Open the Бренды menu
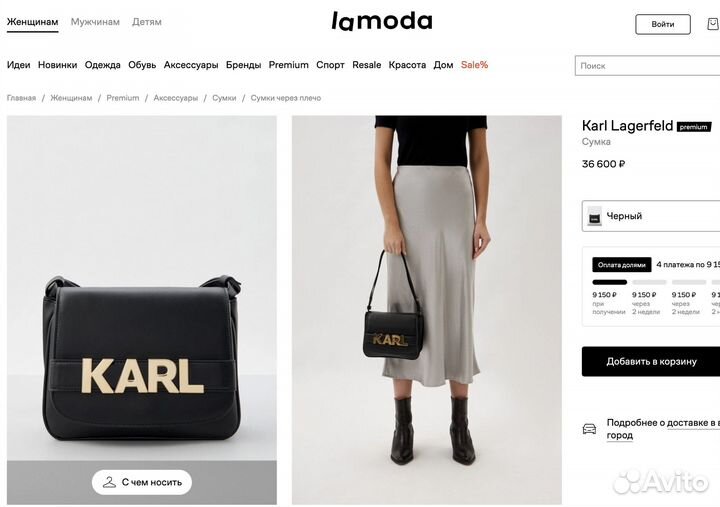 (x=243, y=65)
